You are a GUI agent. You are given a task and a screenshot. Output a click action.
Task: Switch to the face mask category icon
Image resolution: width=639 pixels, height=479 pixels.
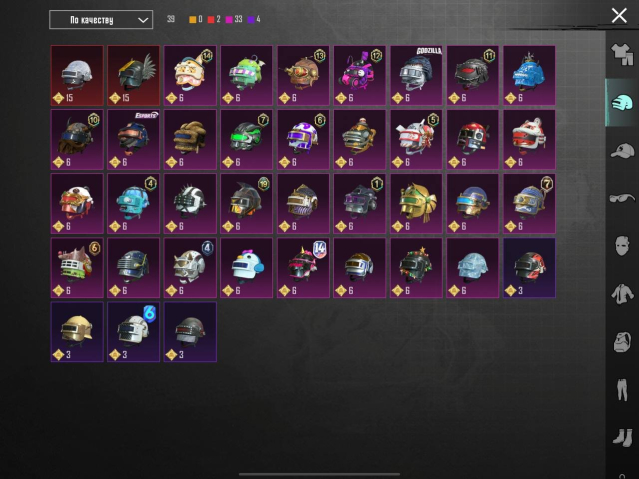point(622,245)
